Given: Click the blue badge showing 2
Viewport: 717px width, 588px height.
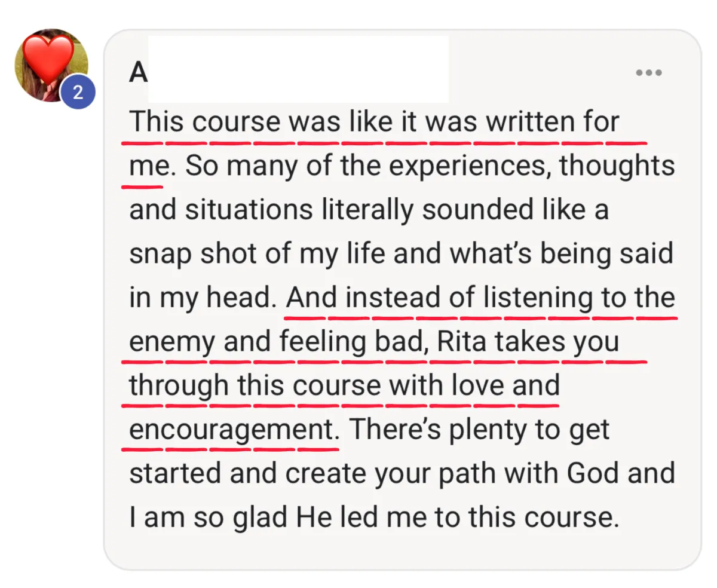Looking at the screenshot, I should click(x=78, y=93).
